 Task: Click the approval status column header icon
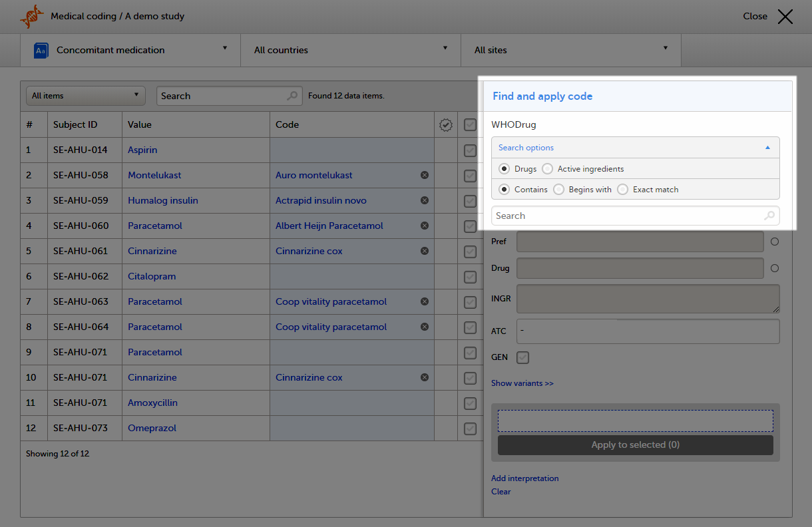pos(446,124)
